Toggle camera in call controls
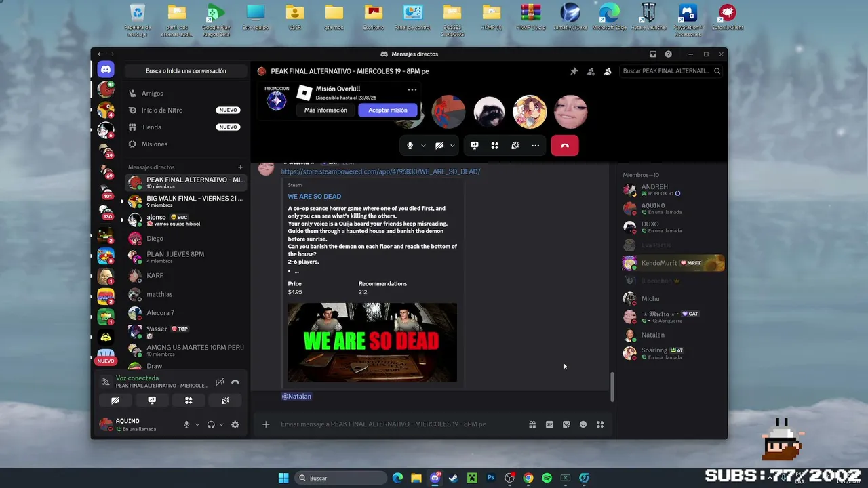The height and width of the screenshot is (488, 868). click(439, 146)
